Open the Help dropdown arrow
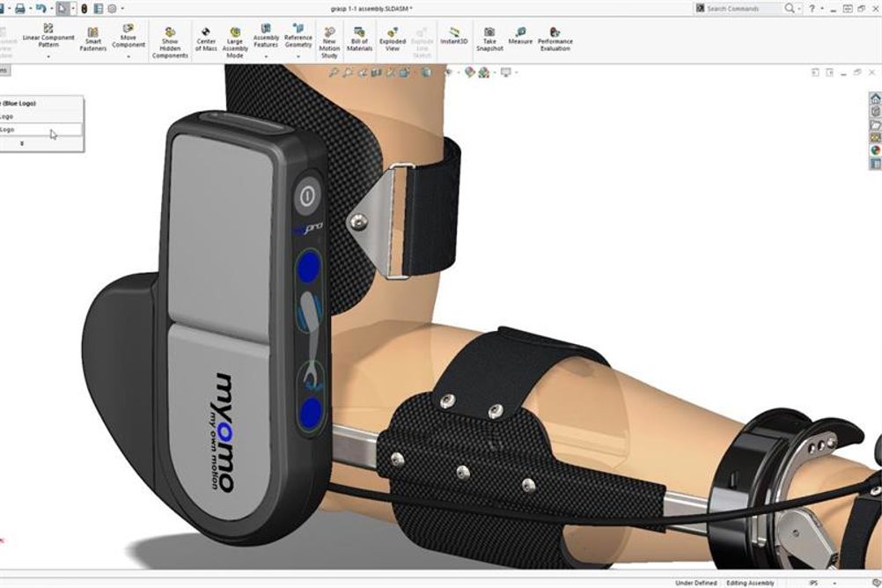The image size is (882, 588). [821, 9]
